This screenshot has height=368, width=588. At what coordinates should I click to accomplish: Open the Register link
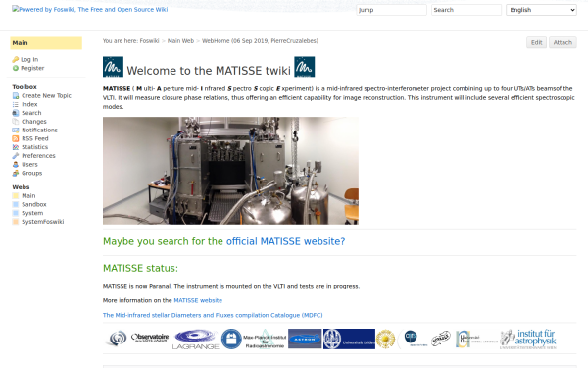pyautogui.click(x=32, y=68)
